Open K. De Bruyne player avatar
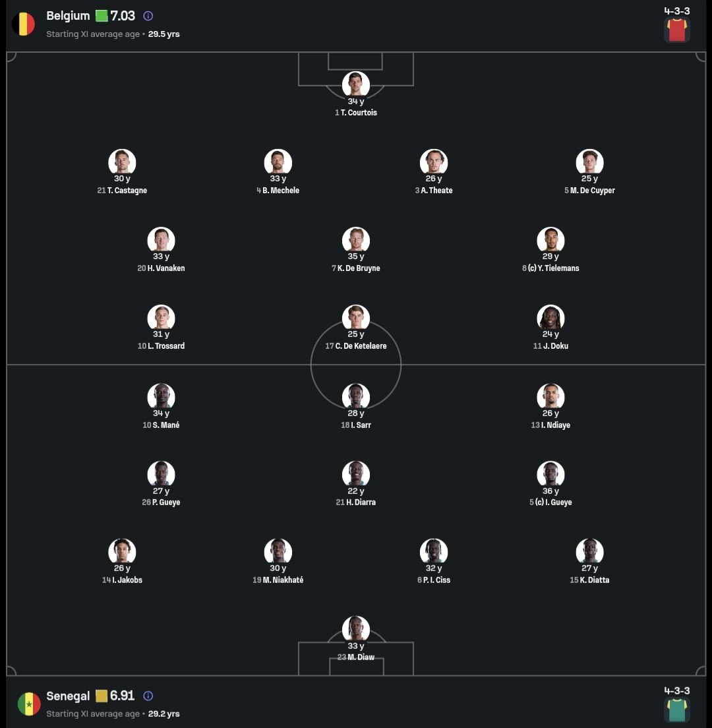This screenshot has height=728, width=712. pyautogui.click(x=356, y=241)
